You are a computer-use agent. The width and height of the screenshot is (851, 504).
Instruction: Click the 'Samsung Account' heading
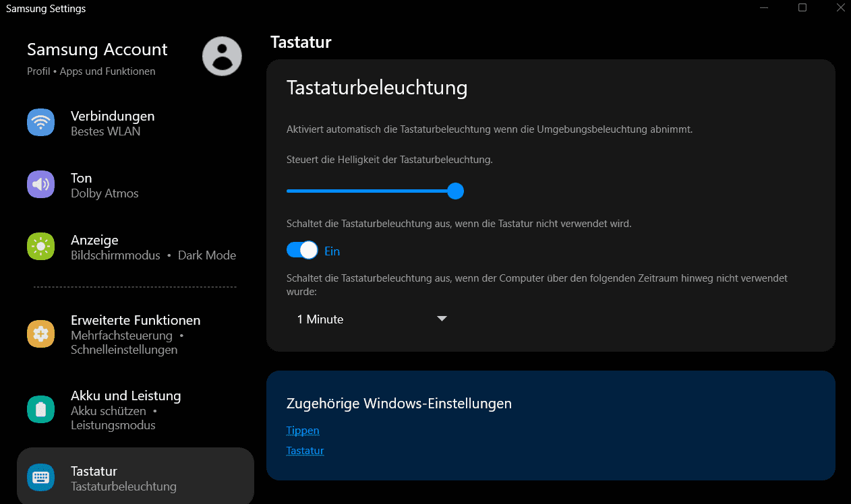[97, 50]
